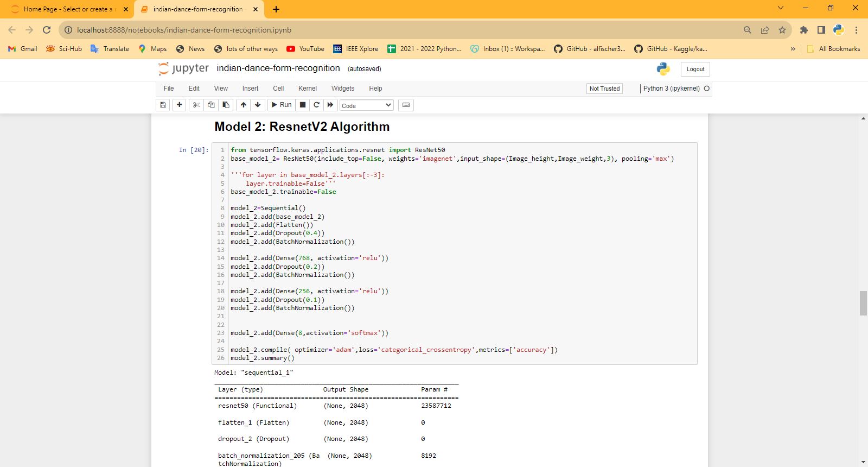The width and height of the screenshot is (868, 467).
Task: Paste cells below using toolbar icon
Action: click(226, 105)
